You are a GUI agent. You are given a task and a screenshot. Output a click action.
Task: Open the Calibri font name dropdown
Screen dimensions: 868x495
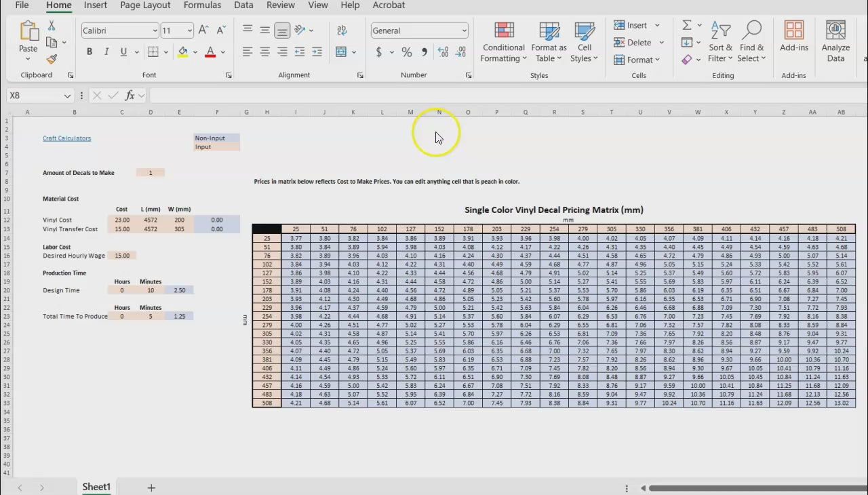pos(155,31)
